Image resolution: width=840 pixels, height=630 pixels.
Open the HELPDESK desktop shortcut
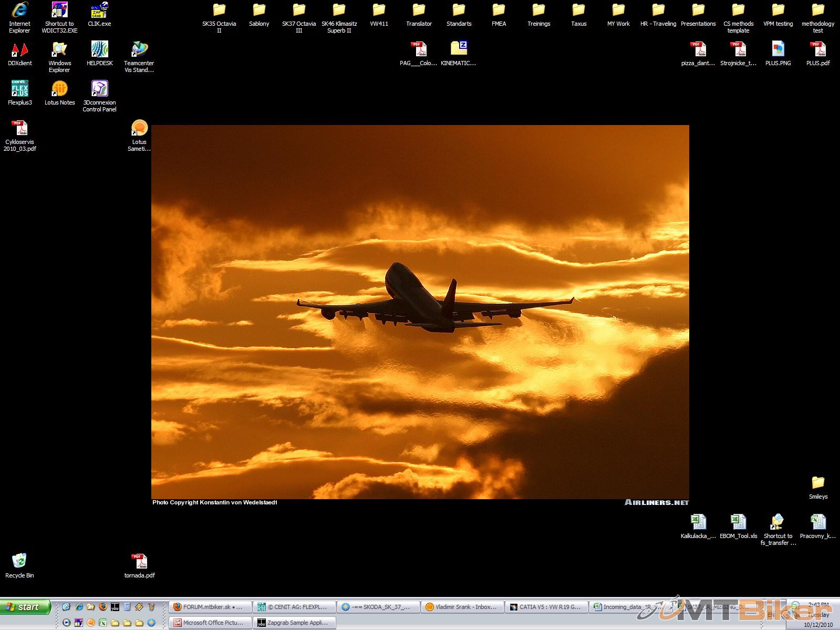99,50
